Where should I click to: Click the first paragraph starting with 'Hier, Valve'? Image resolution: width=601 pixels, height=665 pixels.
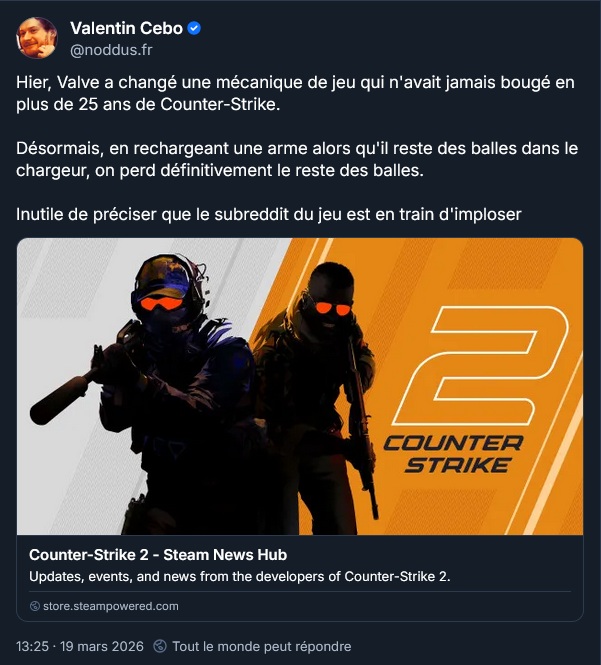tap(295, 93)
